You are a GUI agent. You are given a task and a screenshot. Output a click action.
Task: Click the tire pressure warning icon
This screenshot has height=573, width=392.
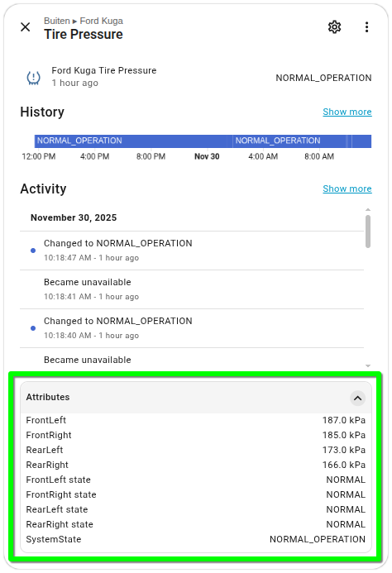(x=34, y=78)
